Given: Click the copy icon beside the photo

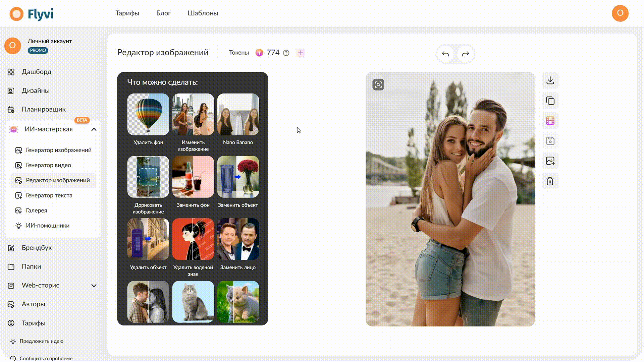Looking at the screenshot, I should [x=550, y=101].
